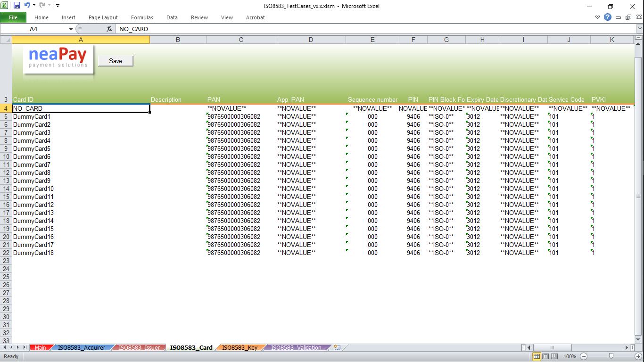Select row 5 header
The width and height of the screenshot is (644, 362).
tap(6, 116)
